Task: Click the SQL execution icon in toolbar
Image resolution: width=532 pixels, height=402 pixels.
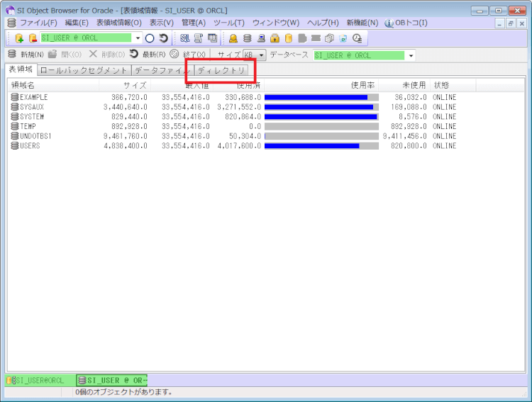Action: click(184, 38)
